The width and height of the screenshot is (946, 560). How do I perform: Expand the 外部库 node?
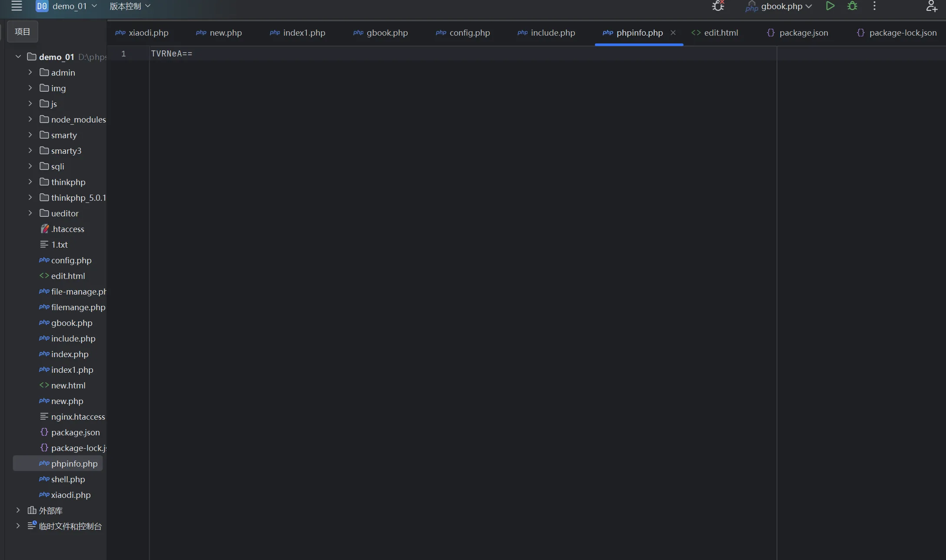tap(18, 510)
